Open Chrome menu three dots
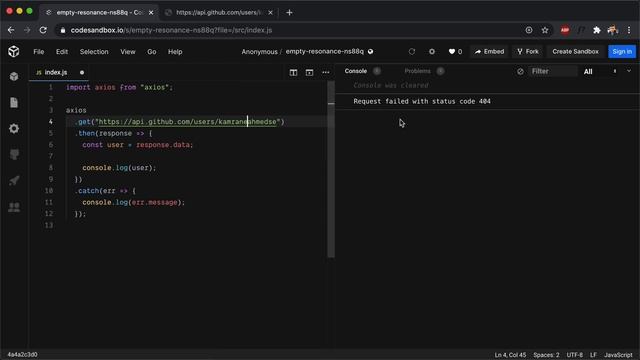The height and width of the screenshot is (360, 640). 629,30
